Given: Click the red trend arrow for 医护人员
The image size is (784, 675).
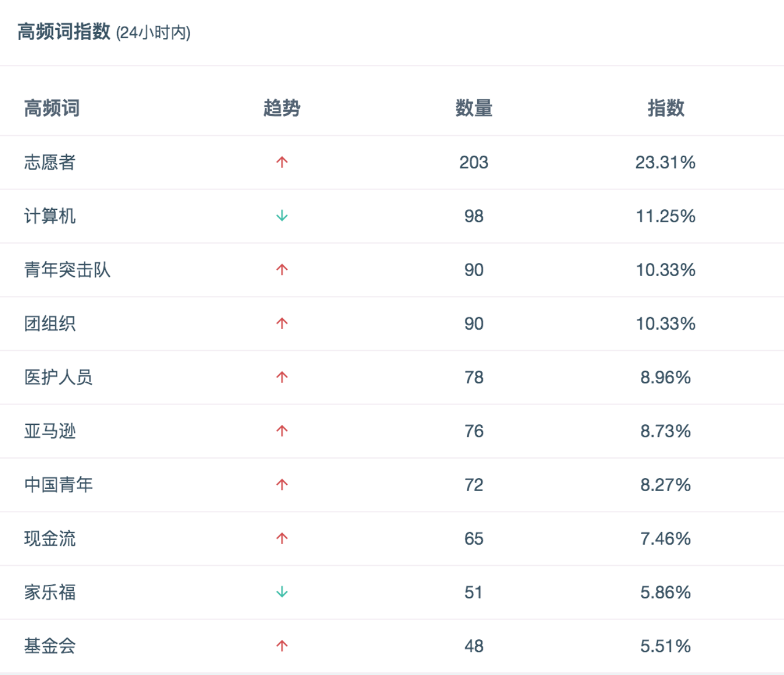Looking at the screenshot, I should (x=282, y=377).
